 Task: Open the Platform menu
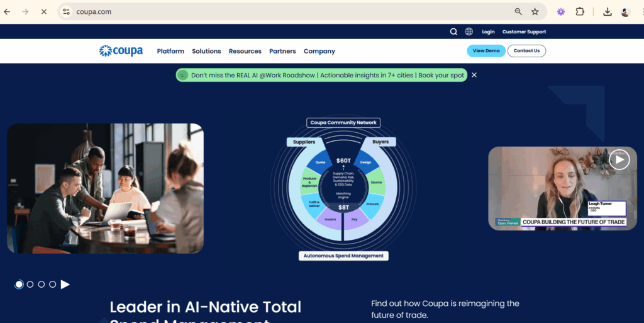tap(170, 52)
